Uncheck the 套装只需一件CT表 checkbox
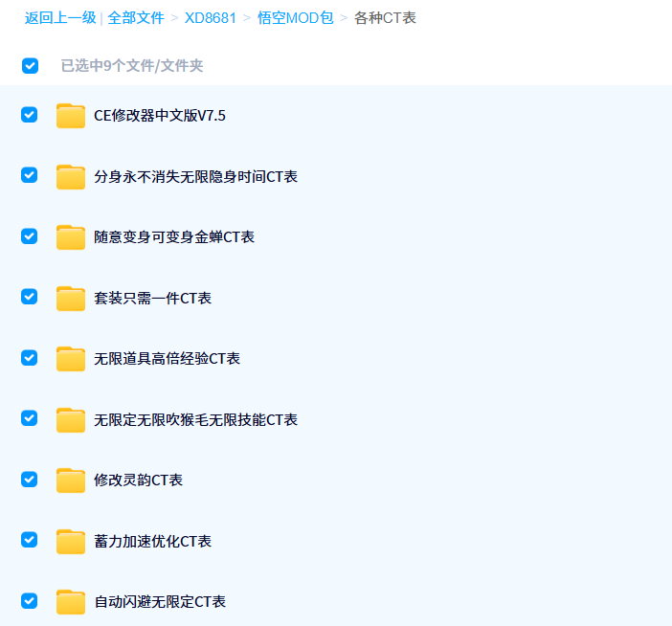672x626 pixels. pos(29,297)
